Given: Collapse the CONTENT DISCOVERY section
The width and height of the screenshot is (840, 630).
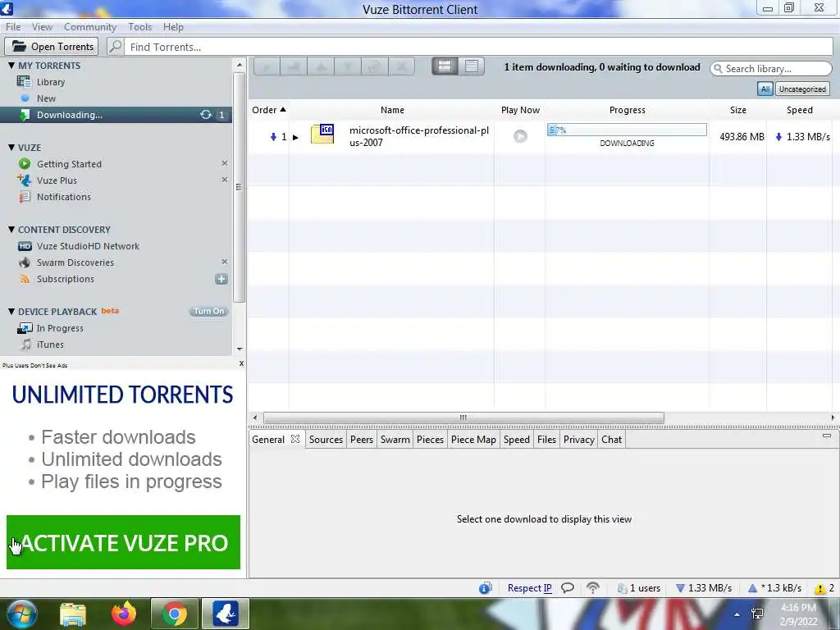Looking at the screenshot, I should [11, 230].
